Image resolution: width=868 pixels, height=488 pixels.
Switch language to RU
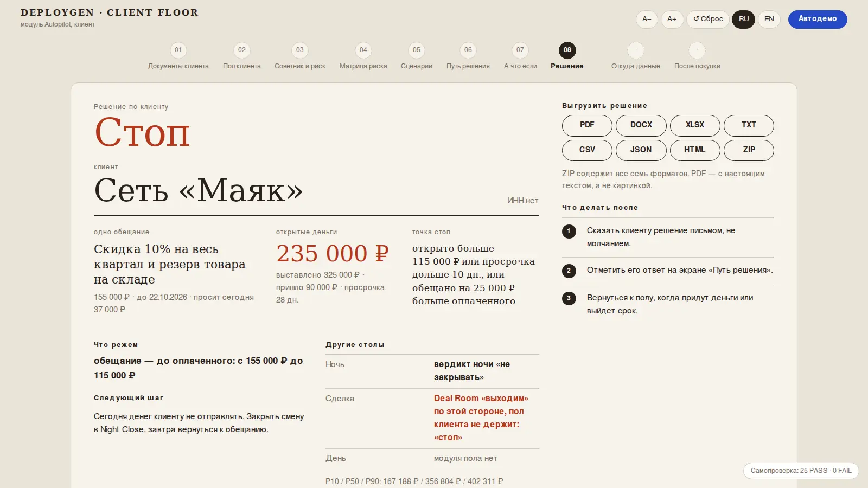pos(743,19)
